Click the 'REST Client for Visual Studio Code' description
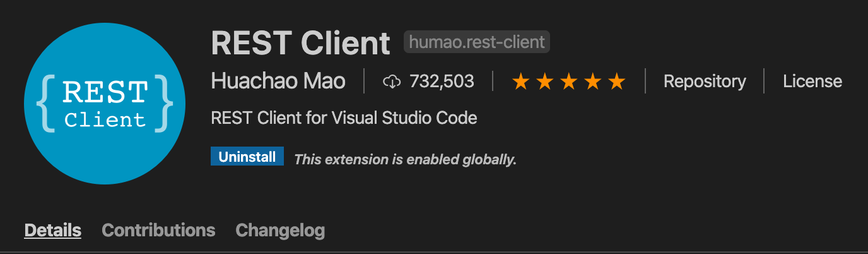Screen dimensions: 868x254 coord(344,118)
